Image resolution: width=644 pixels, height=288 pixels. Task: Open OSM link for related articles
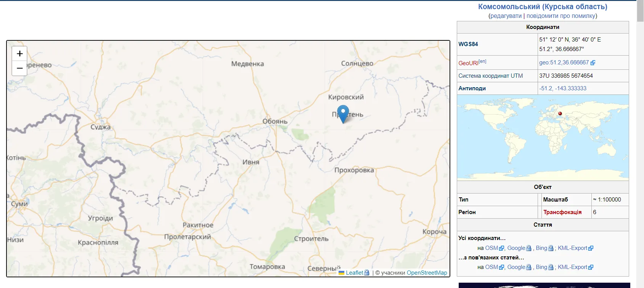491,267
